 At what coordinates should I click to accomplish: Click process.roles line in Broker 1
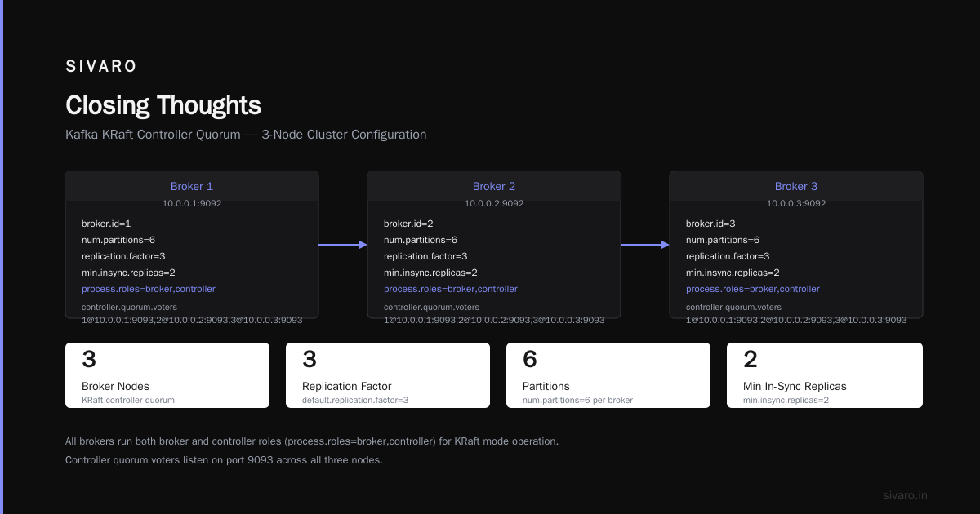click(149, 289)
